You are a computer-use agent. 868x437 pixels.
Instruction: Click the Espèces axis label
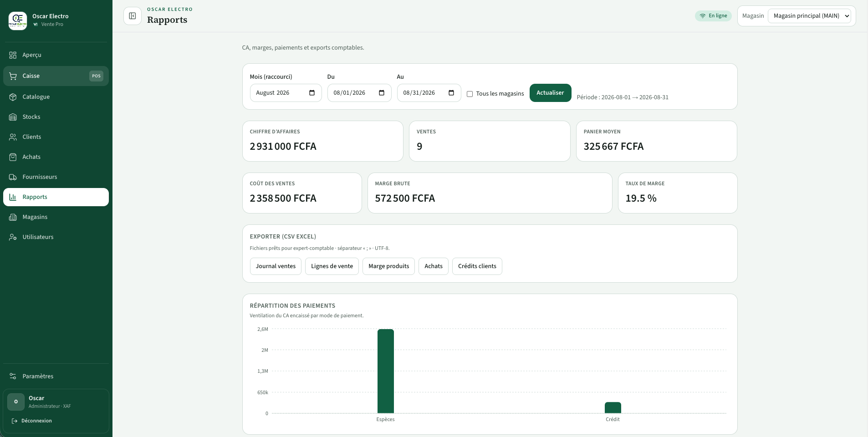tap(386, 420)
